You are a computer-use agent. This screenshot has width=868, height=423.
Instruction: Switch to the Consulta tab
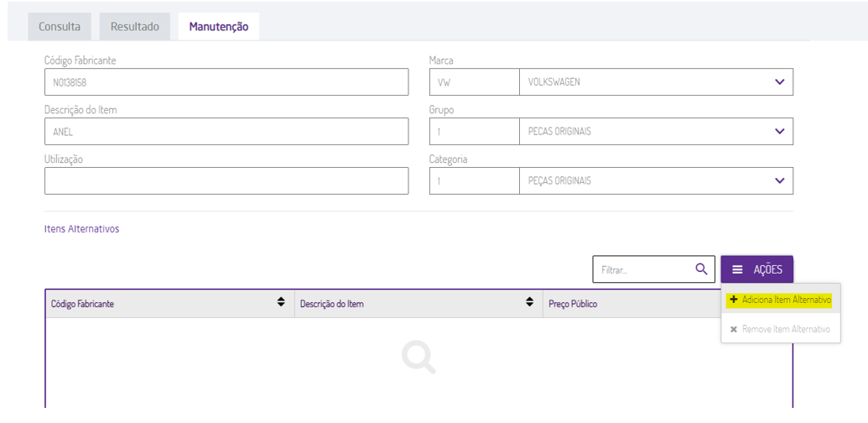tap(60, 27)
